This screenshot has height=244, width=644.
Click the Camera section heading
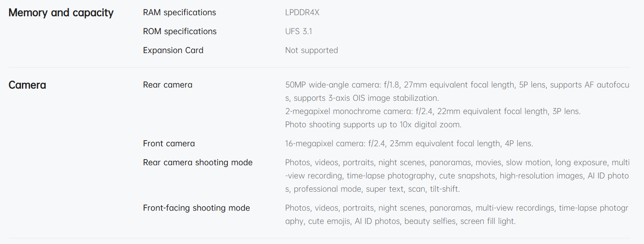27,85
